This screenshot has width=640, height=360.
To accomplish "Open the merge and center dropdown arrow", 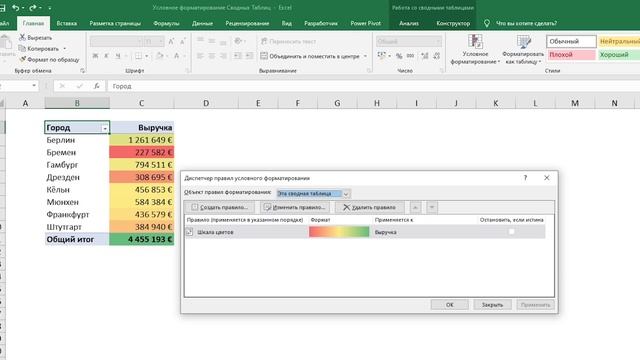I will (365, 56).
